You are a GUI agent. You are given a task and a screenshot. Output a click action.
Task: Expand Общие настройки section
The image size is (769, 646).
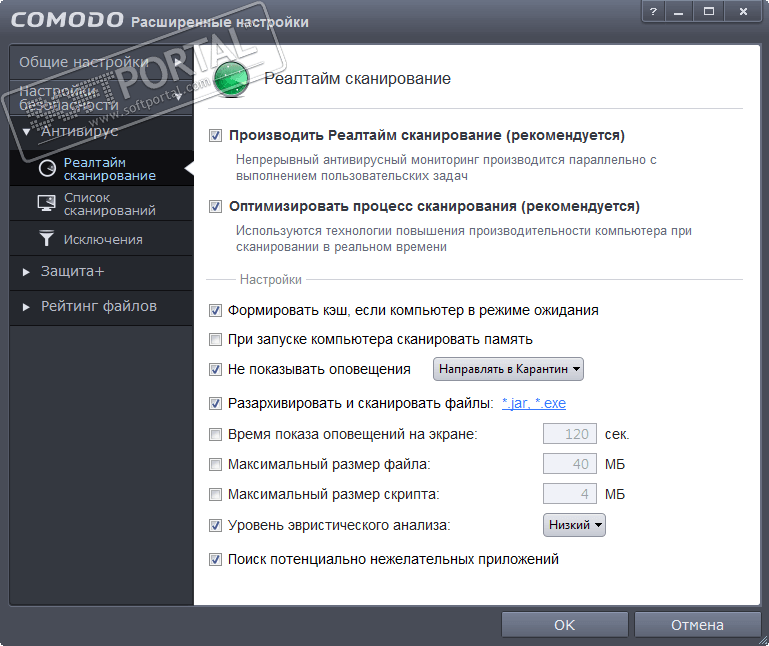102,62
